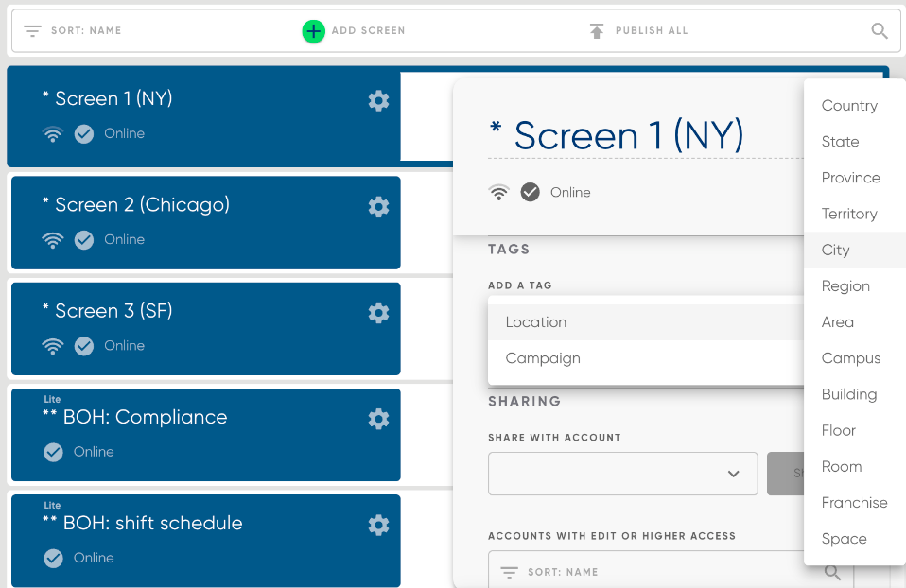
Task: Click the gray share button beside account dropdown
Action: (785, 474)
